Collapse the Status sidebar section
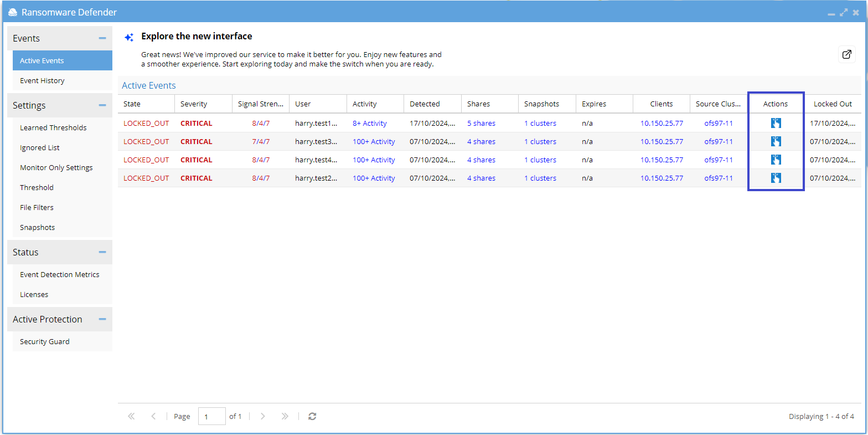Image resolution: width=868 pixels, height=435 pixels. click(102, 252)
